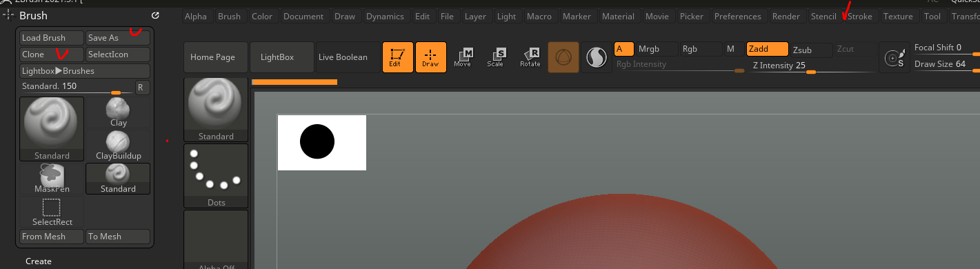980x269 pixels.
Task: Open the Brush menu in menu bar
Action: [x=230, y=17]
